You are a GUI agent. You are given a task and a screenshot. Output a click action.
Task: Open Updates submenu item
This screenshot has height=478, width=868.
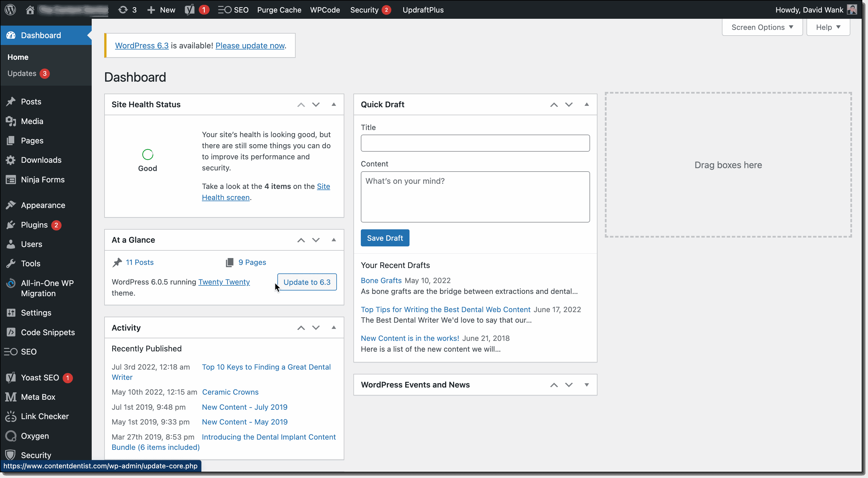pos(28,73)
